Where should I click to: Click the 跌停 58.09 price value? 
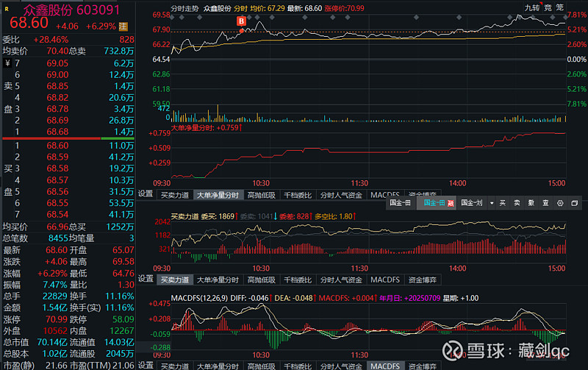pyautogui.click(x=123, y=319)
